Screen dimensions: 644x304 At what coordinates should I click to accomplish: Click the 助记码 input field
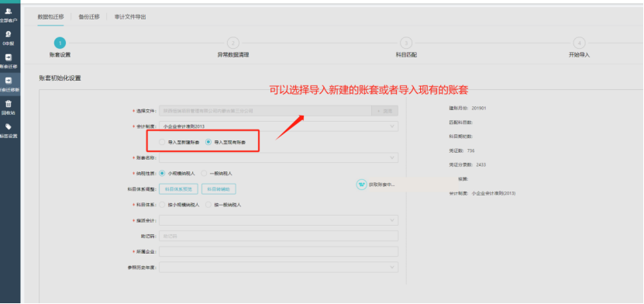point(278,237)
